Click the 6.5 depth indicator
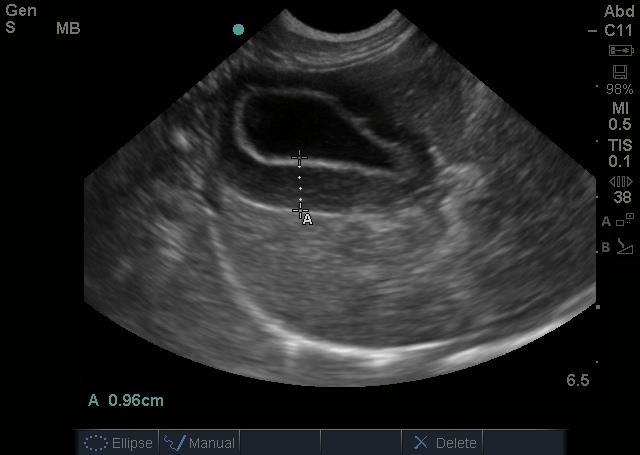Viewport: 640px width, 455px height. click(x=578, y=380)
